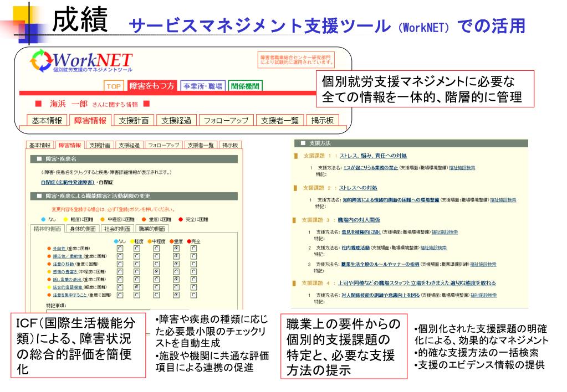Image resolution: width=567 pixels, height=392 pixels.
Task: Switch to the 身体的側面 sub-tab
Action: (x=83, y=229)
